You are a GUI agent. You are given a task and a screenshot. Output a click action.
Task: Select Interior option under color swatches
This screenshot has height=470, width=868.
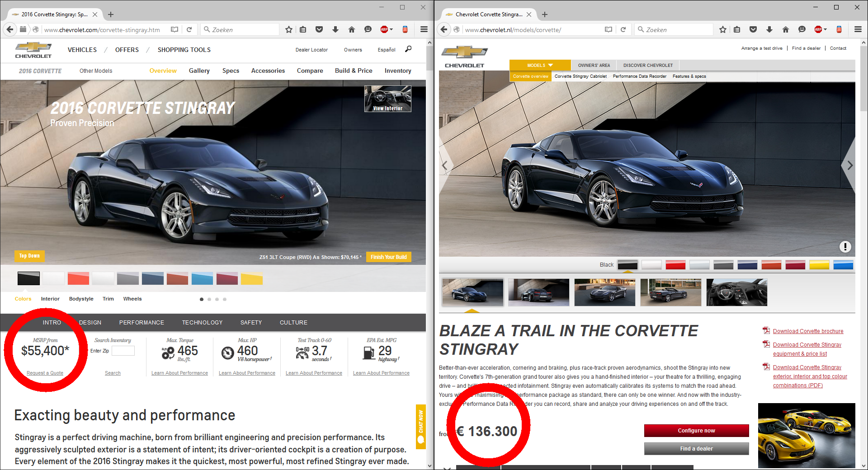(x=50, y=299)
